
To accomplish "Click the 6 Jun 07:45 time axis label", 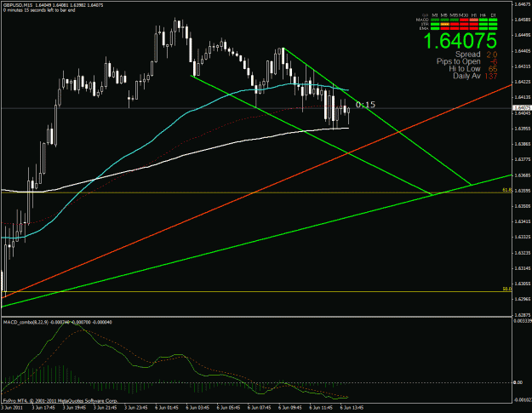I will pos(259,408).
